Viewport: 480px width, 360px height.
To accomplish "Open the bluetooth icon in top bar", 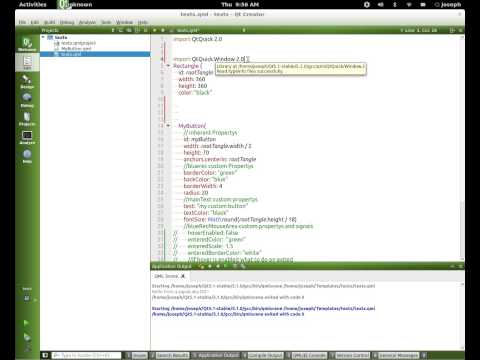I will pyautogui.click(x=395, y=5).
